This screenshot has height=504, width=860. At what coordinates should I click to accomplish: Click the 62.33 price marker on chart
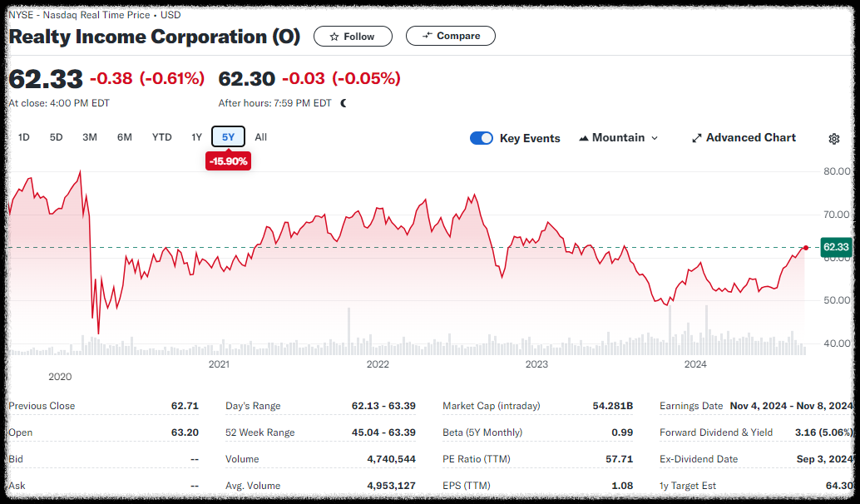835,247
